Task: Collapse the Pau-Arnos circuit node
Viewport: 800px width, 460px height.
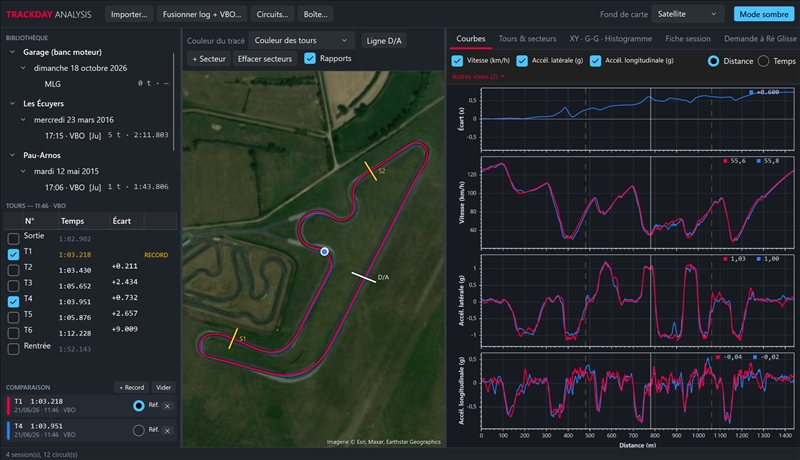Action: click(12, 155)
